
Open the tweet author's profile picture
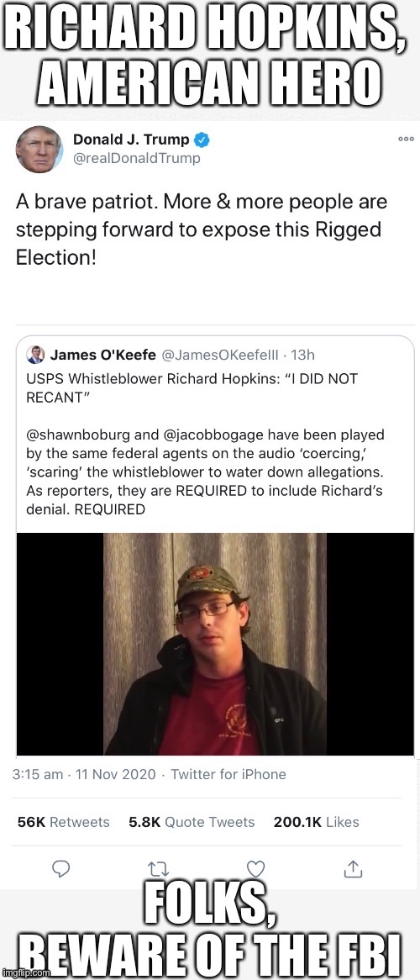click(39, 150)
